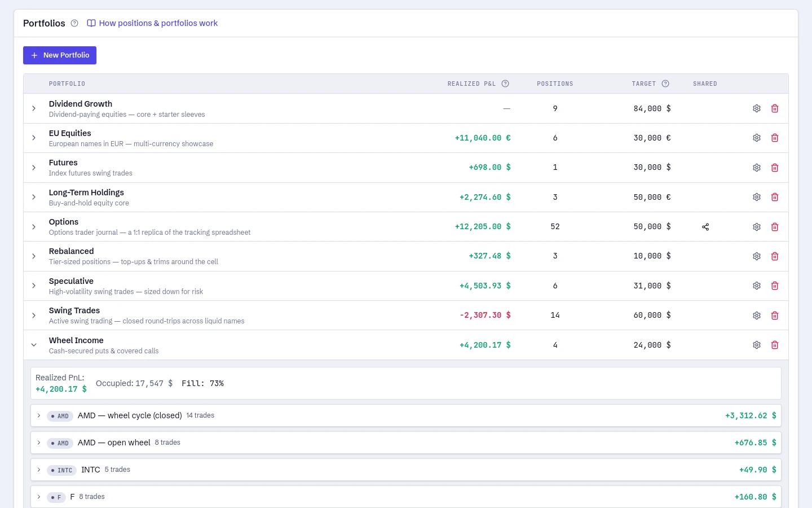Image resolution: width=812 pixels, height=508 pixels.
Task: Expand AMD open wheel position
Action: pyautogui.click(x=39, y=443)
